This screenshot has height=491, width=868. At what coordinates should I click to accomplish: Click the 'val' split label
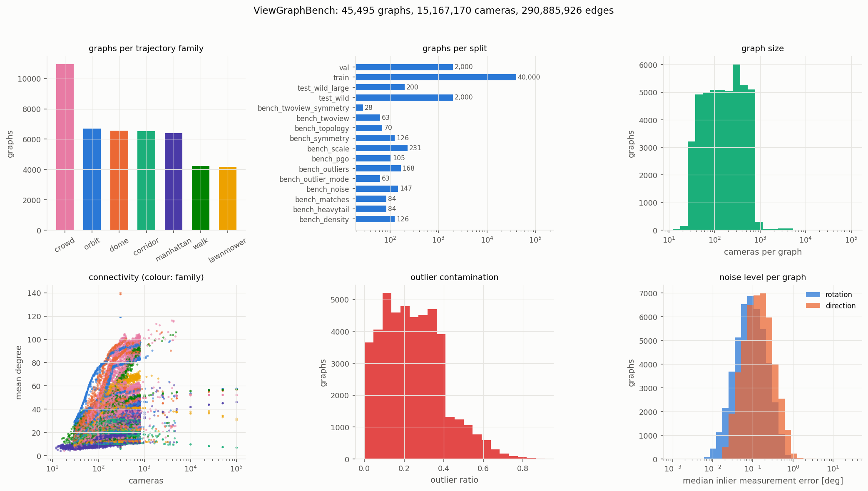coord(344,68)
